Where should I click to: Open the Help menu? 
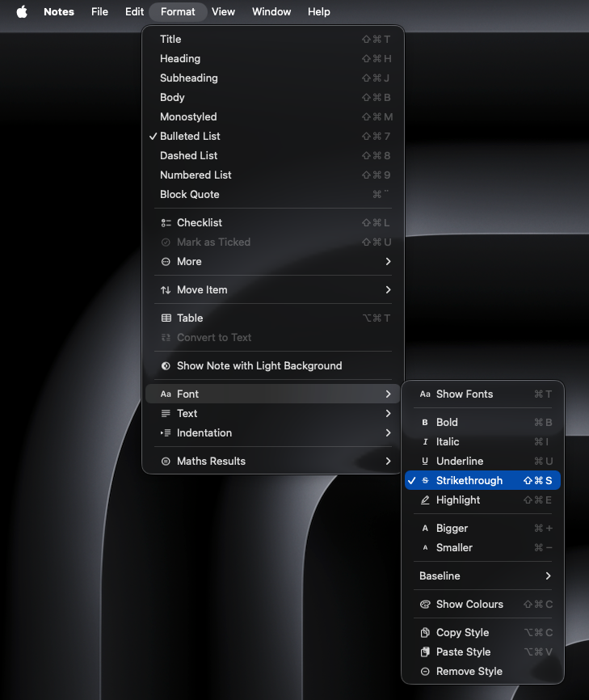(318, 11)
